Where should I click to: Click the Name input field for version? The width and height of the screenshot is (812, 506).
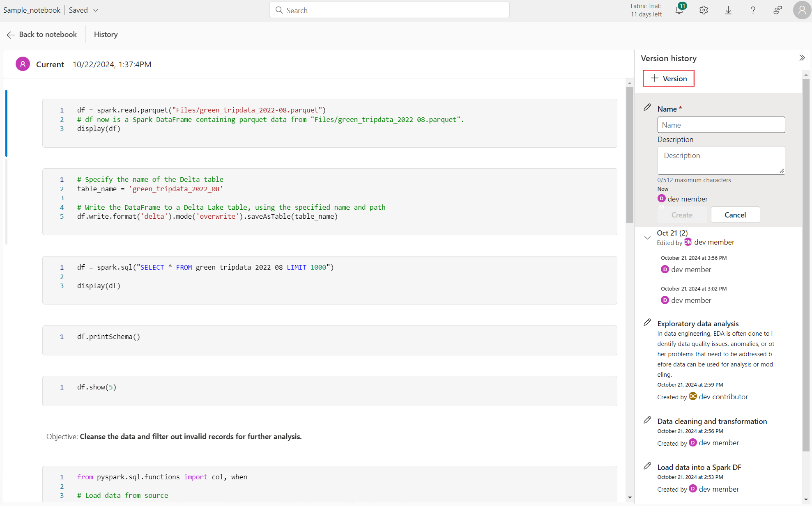(721, 125)
